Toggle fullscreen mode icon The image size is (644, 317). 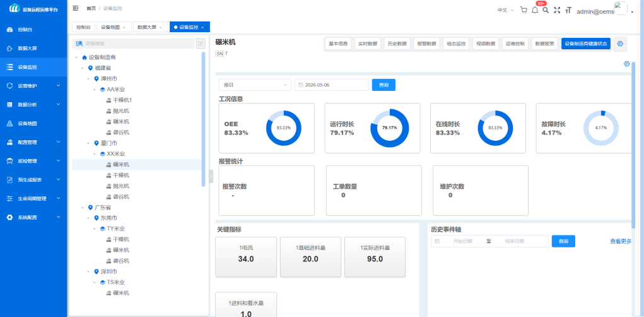tap(558, 10)
